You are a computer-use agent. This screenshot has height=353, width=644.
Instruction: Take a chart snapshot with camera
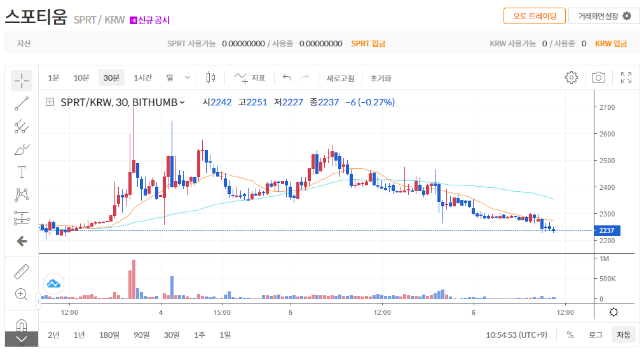click(598, 77)
